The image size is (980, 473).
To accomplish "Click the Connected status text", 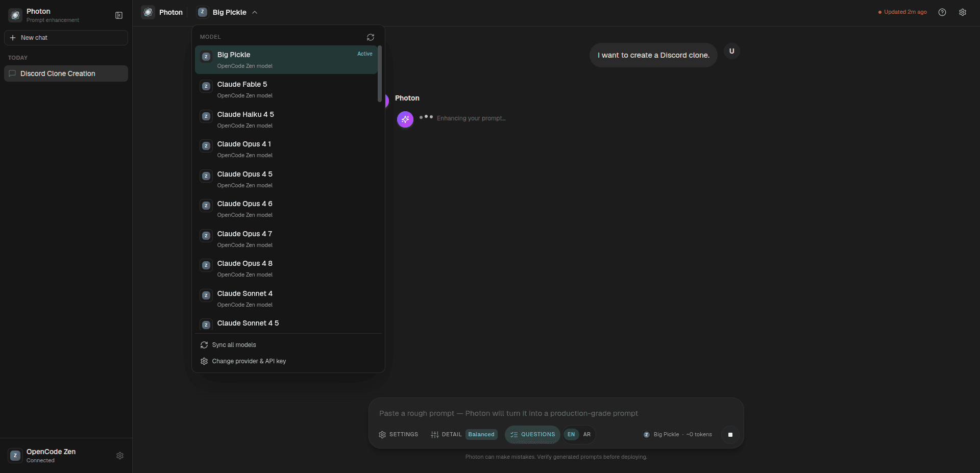I will click(40, 460).
